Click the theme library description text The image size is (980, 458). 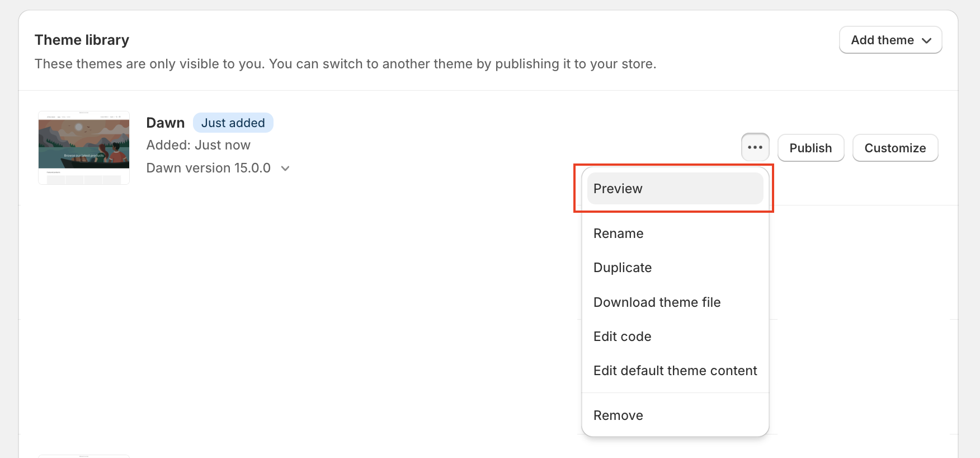(x=345, y=64)
